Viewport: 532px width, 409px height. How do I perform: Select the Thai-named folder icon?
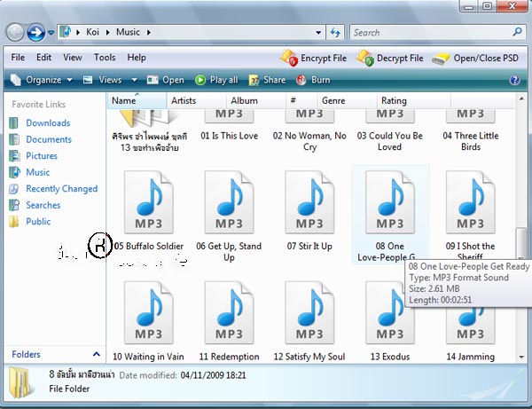pos(149,118)
